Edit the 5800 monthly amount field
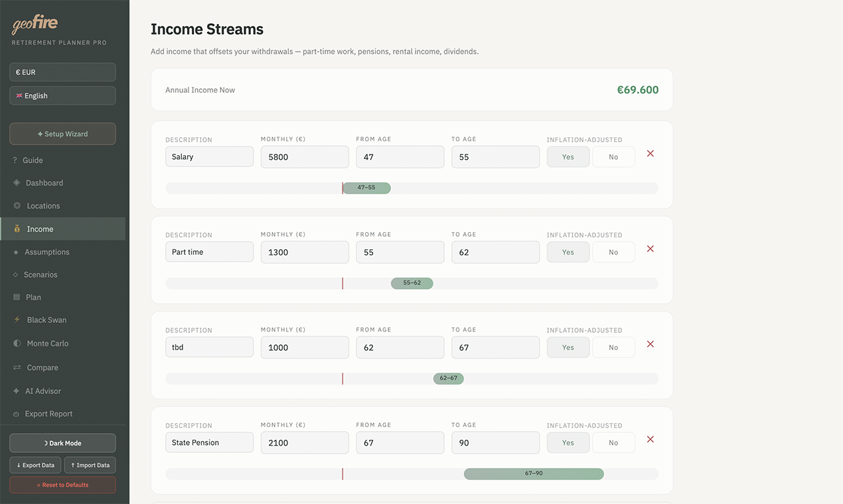This screenshot has width=843, height=504. pyautogui.click(x=305, y=157)
